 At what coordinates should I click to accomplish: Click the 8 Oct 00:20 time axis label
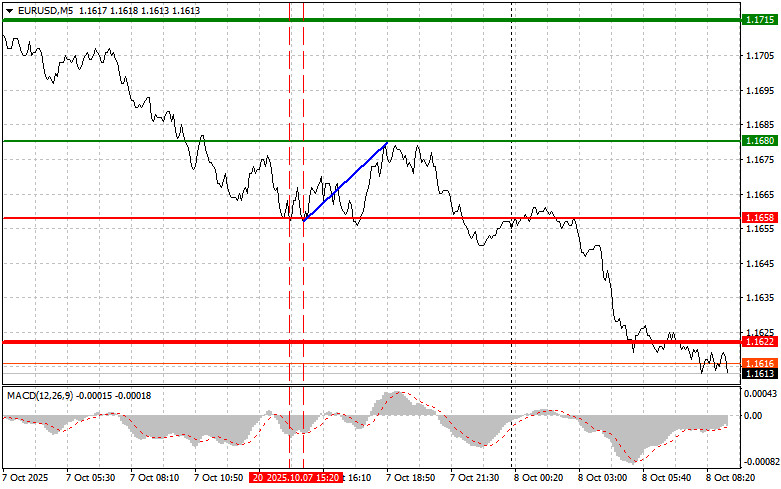click(x=539, y=479)
